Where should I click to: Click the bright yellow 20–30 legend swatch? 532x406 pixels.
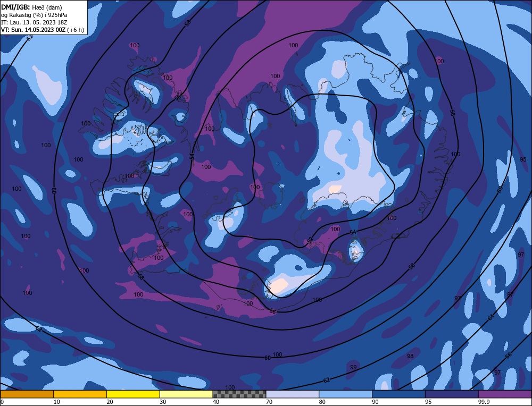(133, 394)
